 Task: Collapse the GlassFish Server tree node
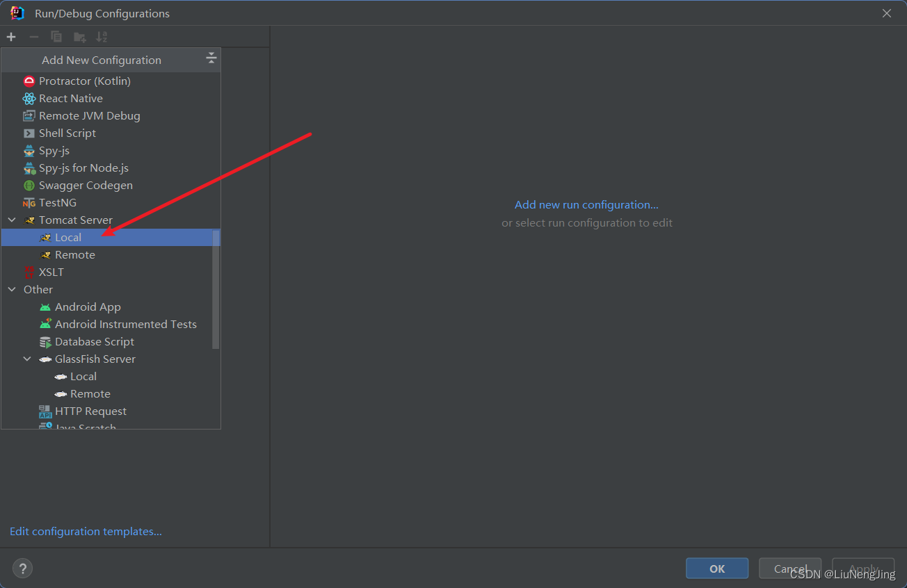[27, 359]
